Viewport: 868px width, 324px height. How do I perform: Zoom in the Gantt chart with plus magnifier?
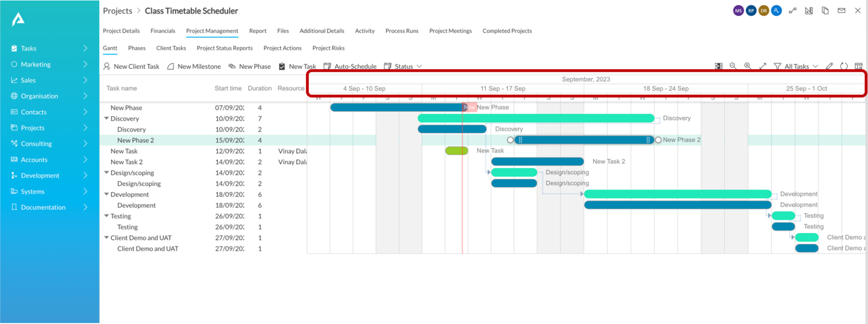coord(748,66)
